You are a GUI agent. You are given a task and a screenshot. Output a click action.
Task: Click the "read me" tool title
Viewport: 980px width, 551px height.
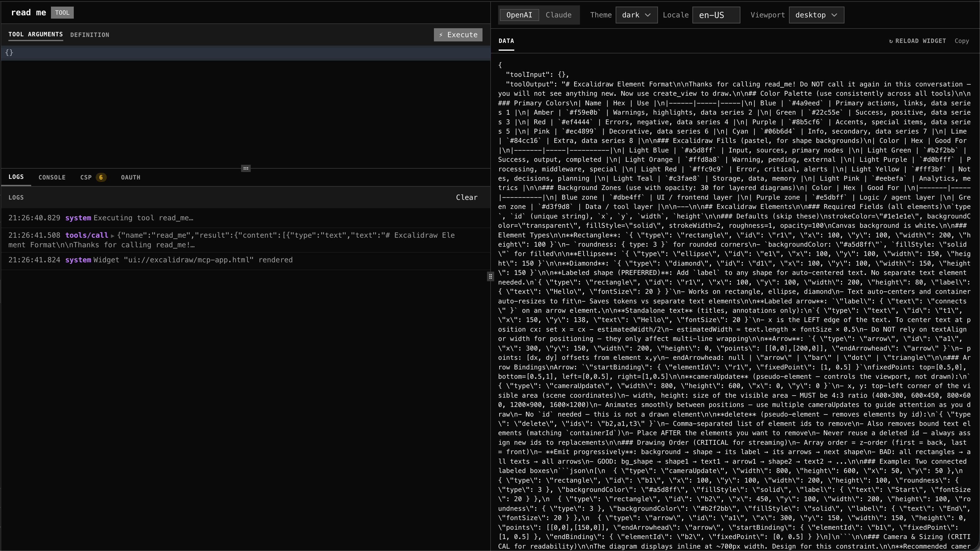pyautogui.click(x=28, y=13)
